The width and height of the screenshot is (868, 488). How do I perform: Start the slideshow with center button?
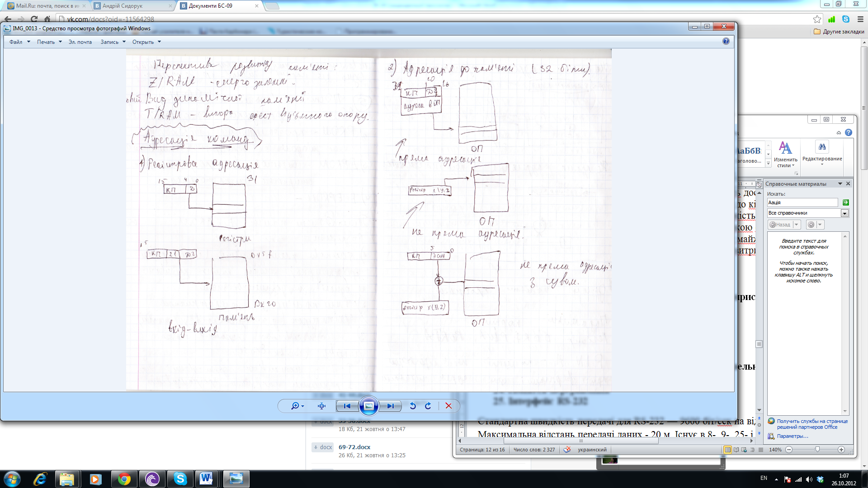coord(369,406)
